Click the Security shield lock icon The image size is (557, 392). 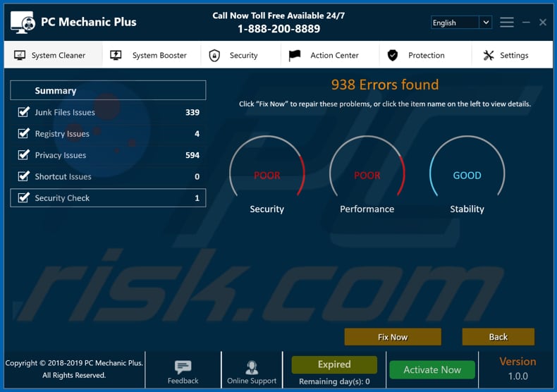point(214,56)
